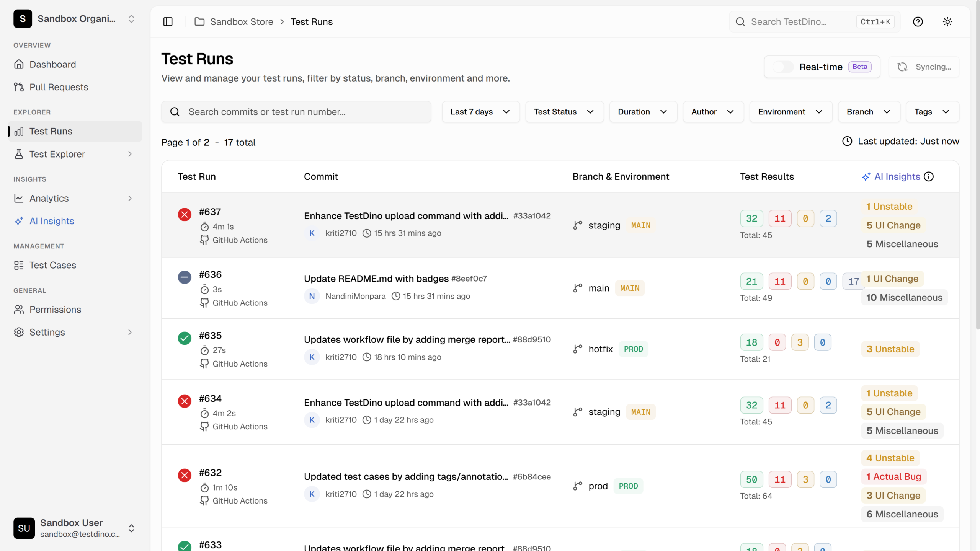Open the Environment filter dropdown

pyautogui.click(x=790, y=112)
